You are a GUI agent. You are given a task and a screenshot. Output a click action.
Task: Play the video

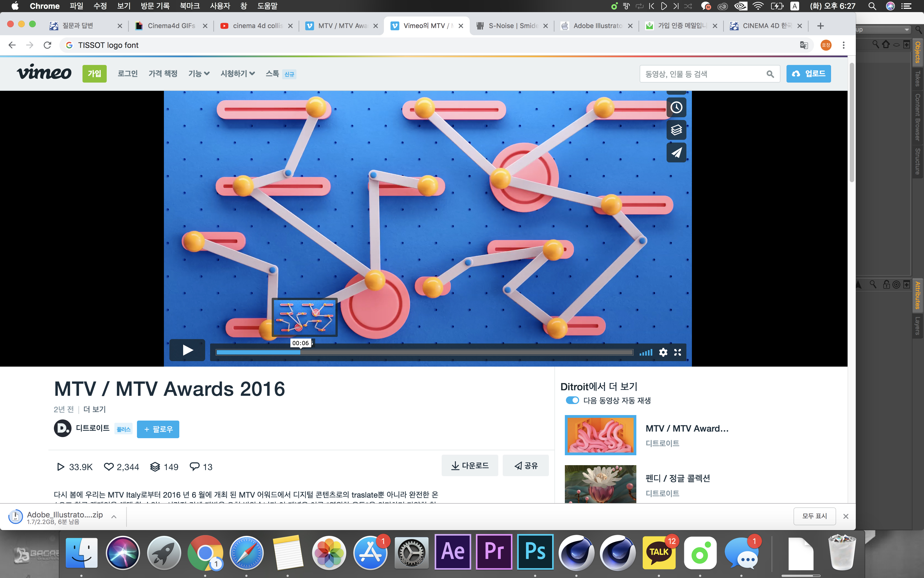187,350
